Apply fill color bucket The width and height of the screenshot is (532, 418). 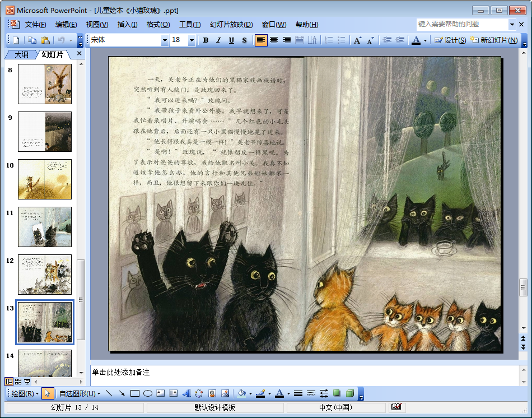241,393
